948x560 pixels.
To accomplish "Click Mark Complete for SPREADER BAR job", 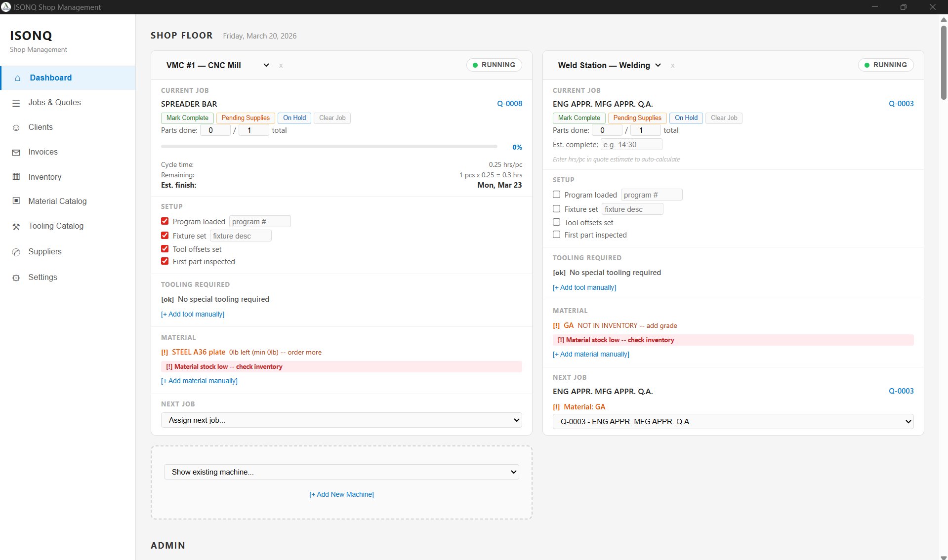I will point(187,118).
